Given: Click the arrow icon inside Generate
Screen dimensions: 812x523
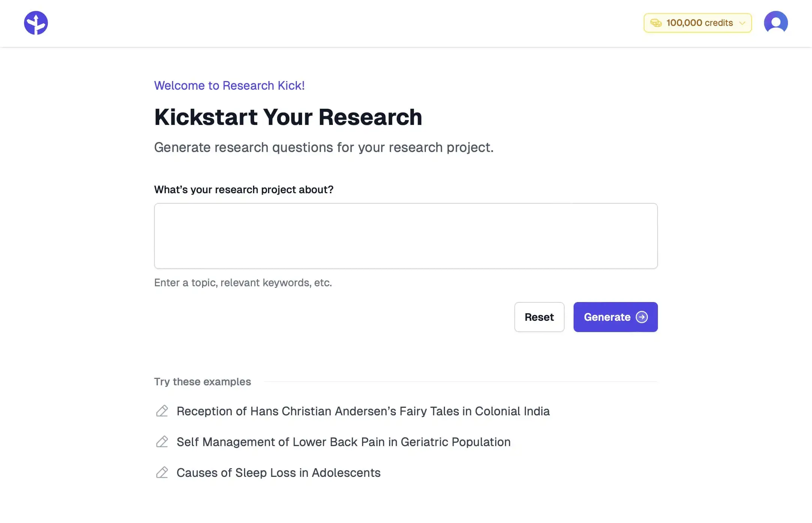Looking at the screenshot, I should point(642,317).
